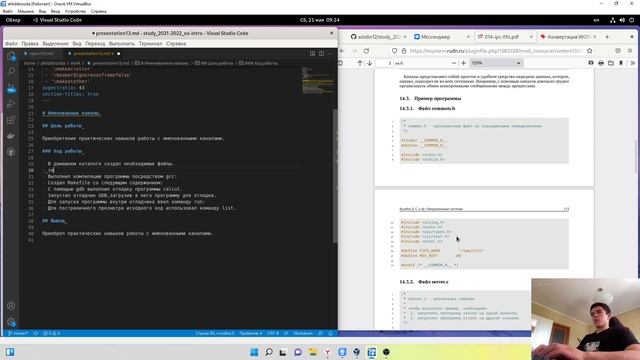Viewport: 640px width, 360px height.
Task: Open Windows taskbar search
Action: 269,352
